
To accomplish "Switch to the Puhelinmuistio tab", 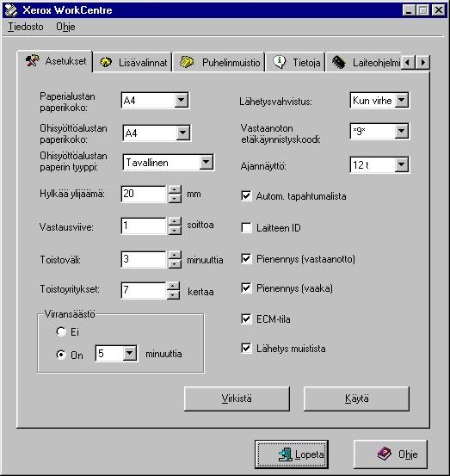I will click(x=219, y=62).
